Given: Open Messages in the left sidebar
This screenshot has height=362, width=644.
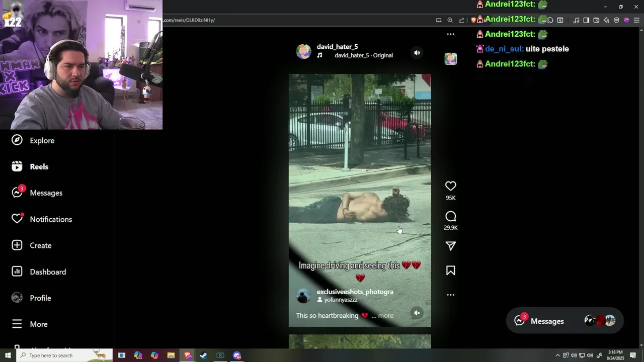Looking at the screenshot, I should pyautogui.click(x=37, y=193).
